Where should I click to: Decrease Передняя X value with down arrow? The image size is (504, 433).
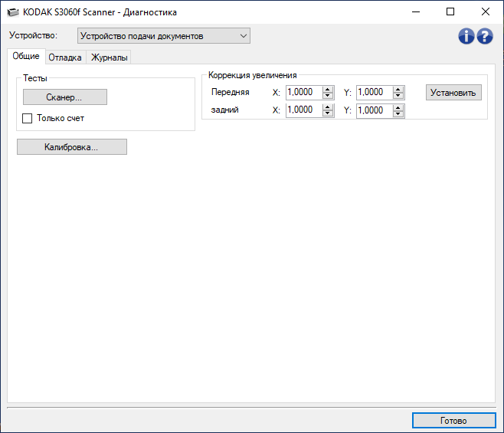click(328, 96)
